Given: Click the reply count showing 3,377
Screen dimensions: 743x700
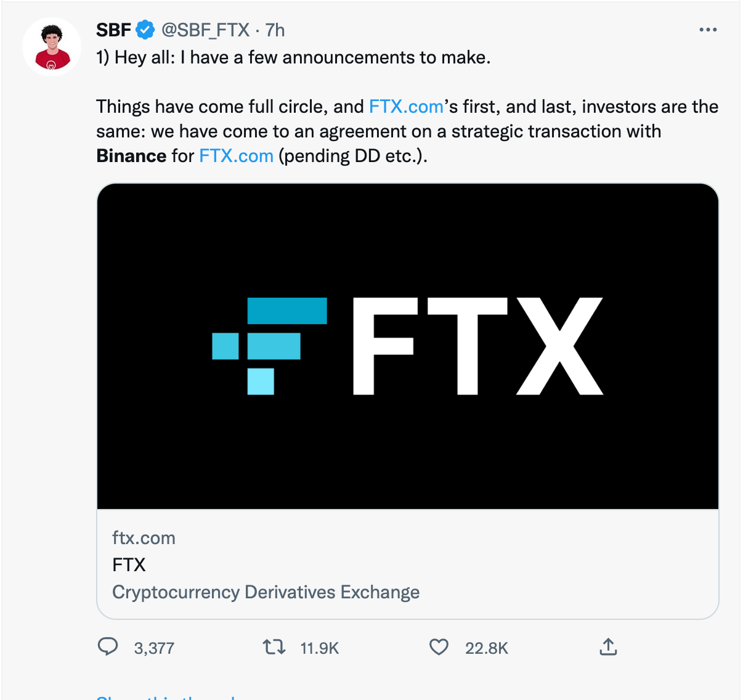Looking at the screenshot, I should [x=153, y=648].
